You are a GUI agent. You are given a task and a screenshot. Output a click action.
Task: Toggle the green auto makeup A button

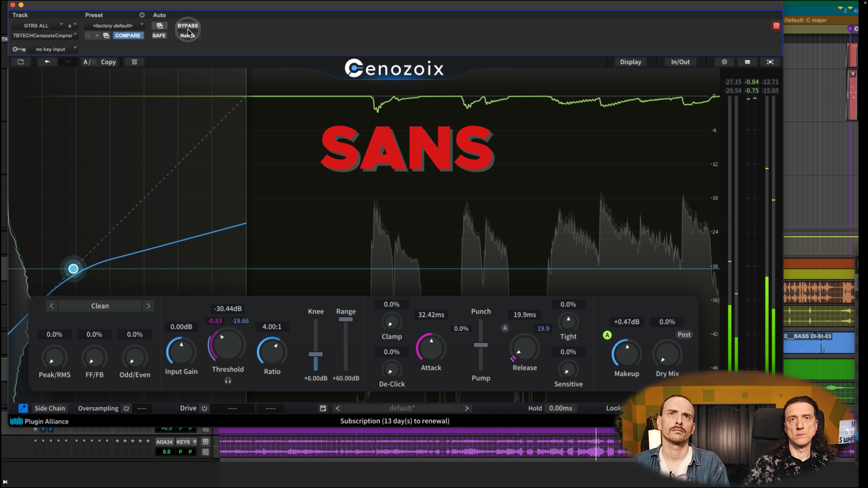click(607, 335)
